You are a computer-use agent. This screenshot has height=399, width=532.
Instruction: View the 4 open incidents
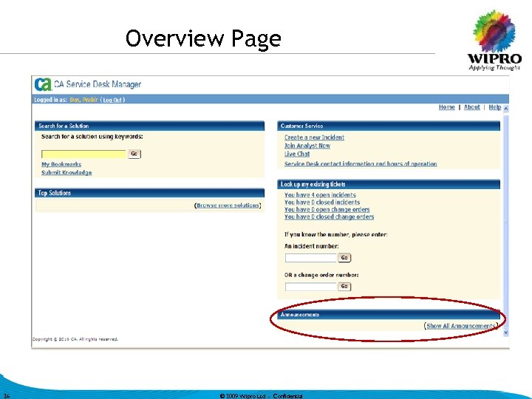point(320,195)
